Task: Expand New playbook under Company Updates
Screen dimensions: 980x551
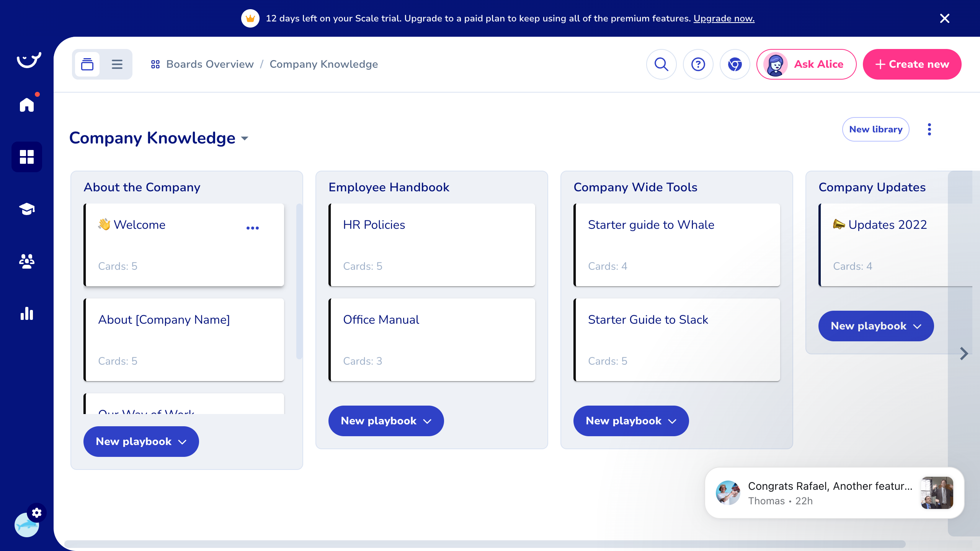Action: (876, 326)
